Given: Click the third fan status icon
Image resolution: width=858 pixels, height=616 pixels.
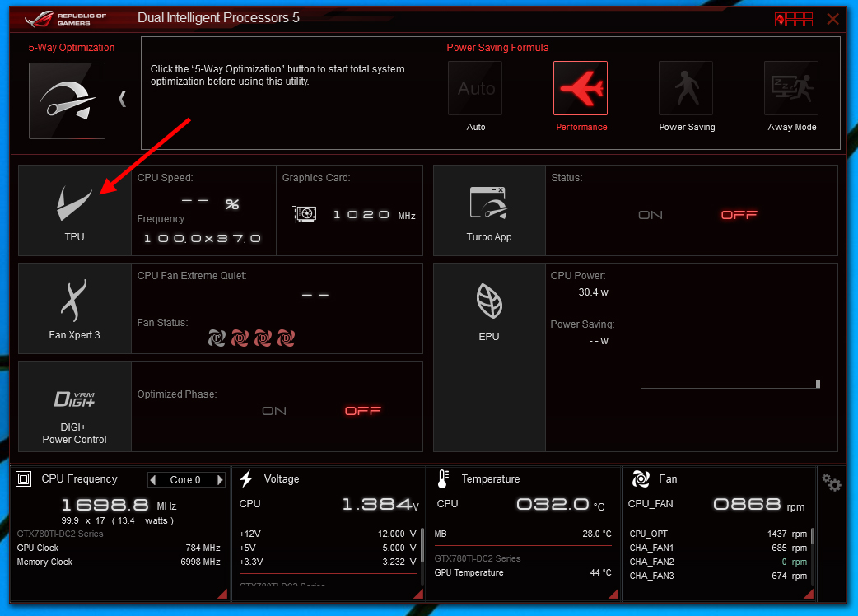Looking at the screenshot, I should tap(263, 338).
